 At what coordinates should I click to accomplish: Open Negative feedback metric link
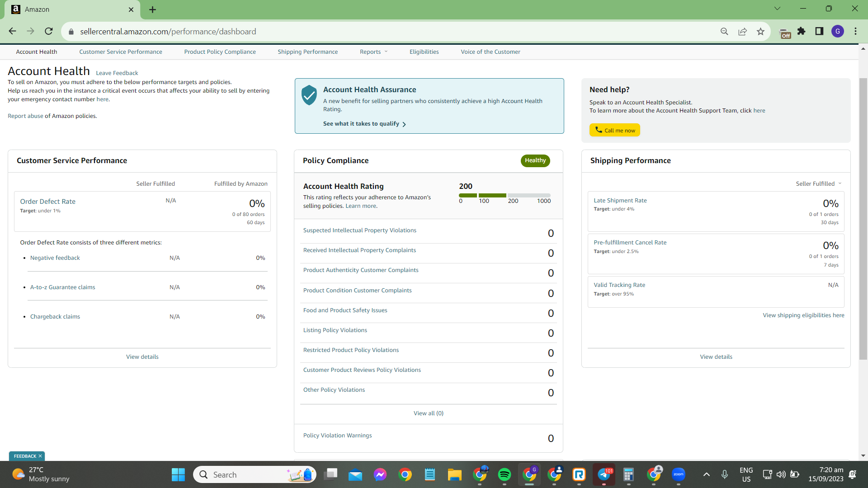tap(55, 258)
